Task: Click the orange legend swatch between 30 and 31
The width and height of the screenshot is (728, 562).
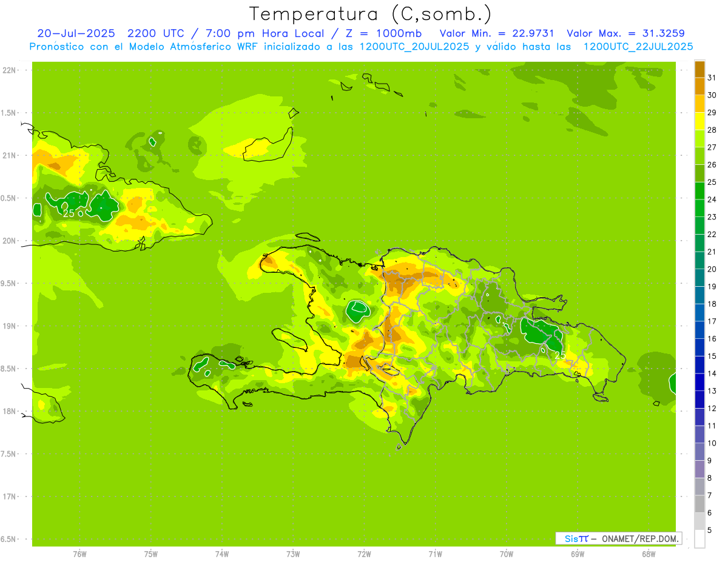Action: 699,87
